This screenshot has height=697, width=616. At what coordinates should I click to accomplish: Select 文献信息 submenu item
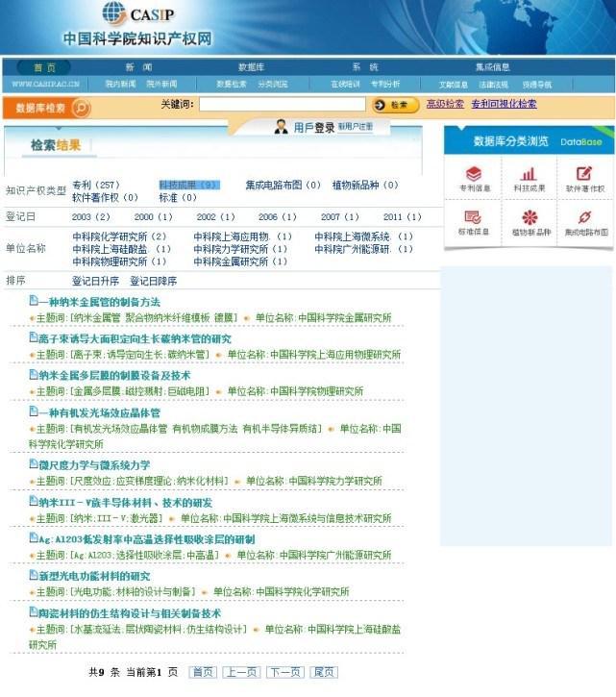tap(454, 85)
